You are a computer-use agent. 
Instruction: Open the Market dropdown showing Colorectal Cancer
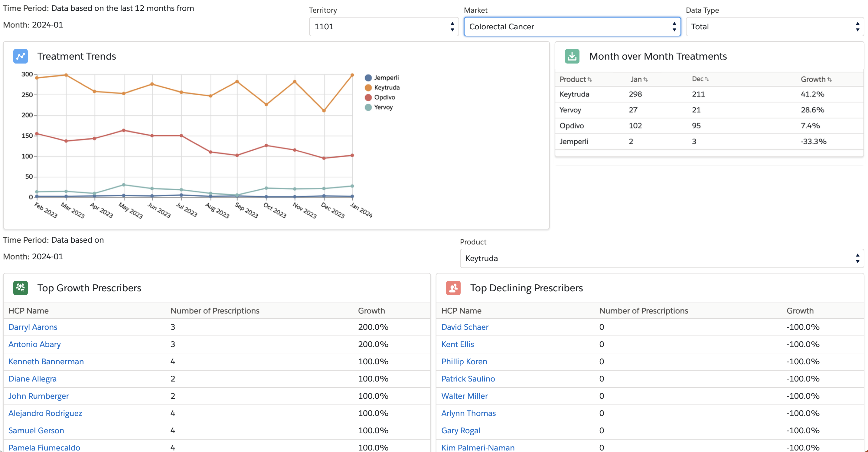(572, 27)
